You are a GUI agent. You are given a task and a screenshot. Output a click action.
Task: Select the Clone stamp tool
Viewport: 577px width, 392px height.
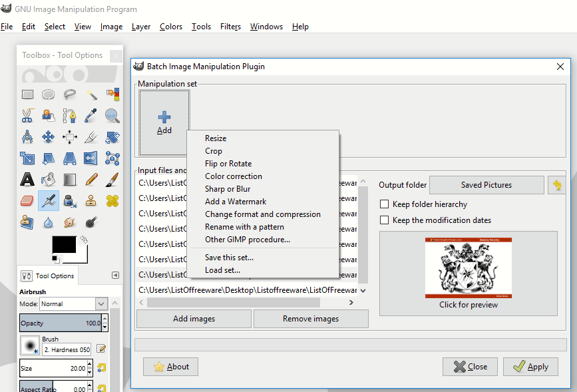click(x=91, y=201)
